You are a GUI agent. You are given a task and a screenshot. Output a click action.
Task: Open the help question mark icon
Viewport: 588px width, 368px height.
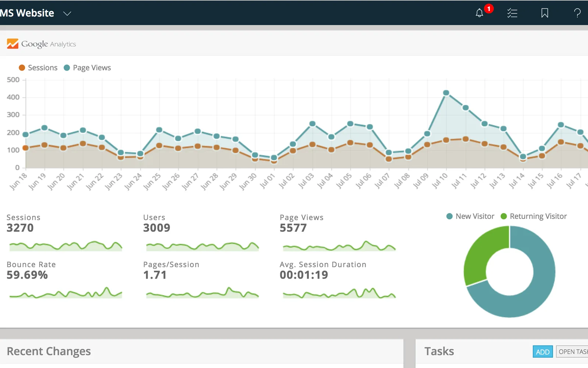pos(577,13)
